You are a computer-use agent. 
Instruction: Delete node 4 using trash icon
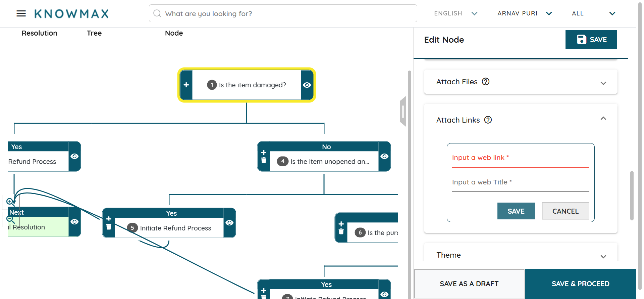264,161
